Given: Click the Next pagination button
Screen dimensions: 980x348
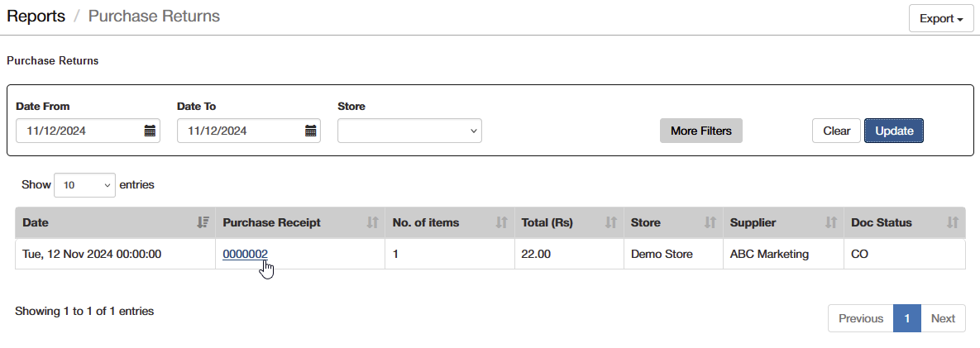Looking at the screenshot, I should (943, 318).
